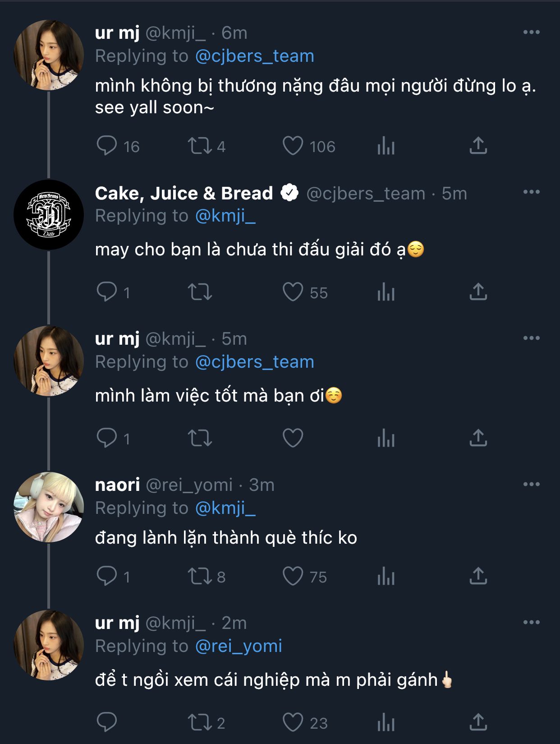View analytics on naori's tweet
Image resolution: width=560 pixels, height=744 pixels.
click(386, 576)
